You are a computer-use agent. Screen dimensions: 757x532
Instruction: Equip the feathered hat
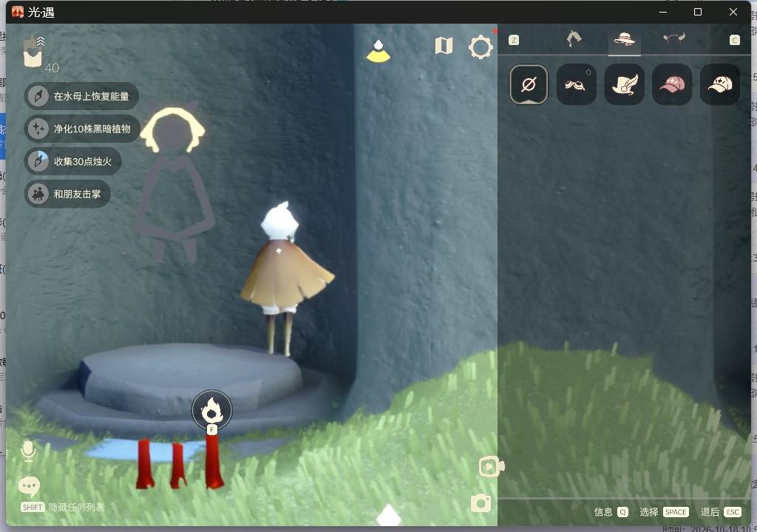[624, 84]
